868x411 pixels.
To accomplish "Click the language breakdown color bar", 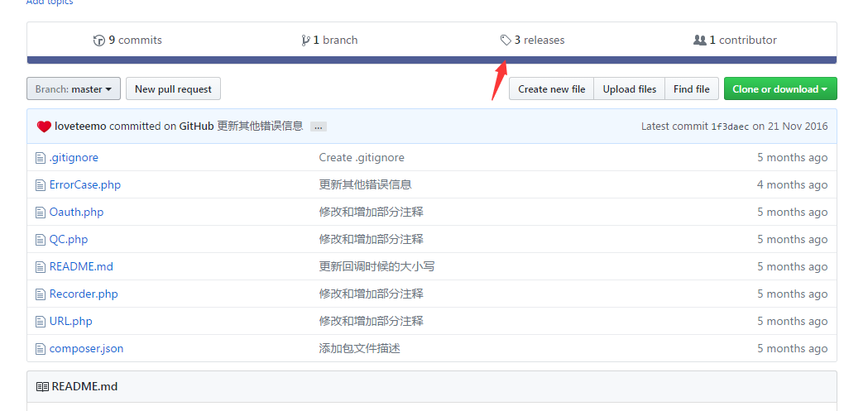I will tap(431, 60).
